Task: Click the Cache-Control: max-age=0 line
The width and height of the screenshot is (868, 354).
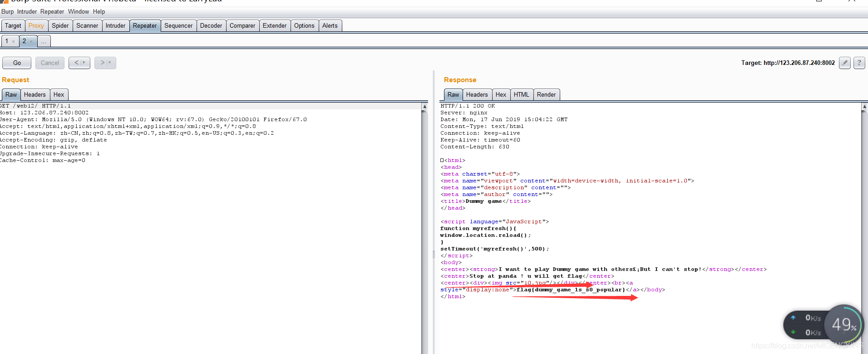Action: [x=43, y=161]
